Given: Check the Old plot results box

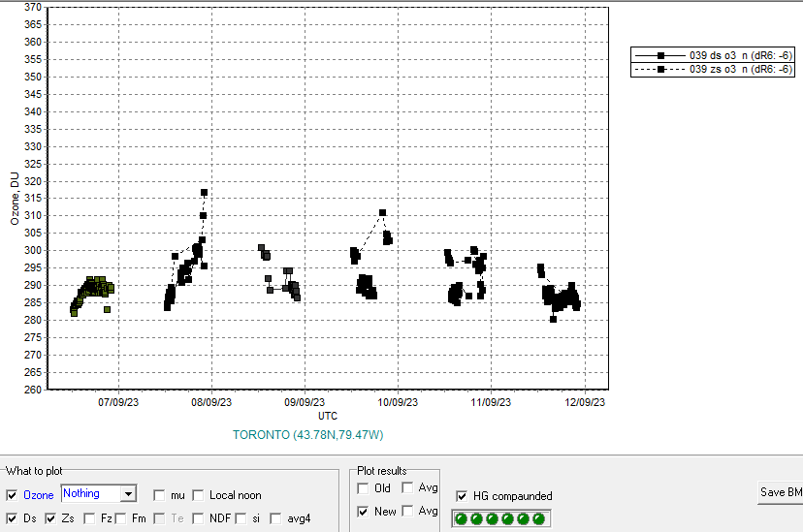Looking at the screenshot, I should 364,488.
